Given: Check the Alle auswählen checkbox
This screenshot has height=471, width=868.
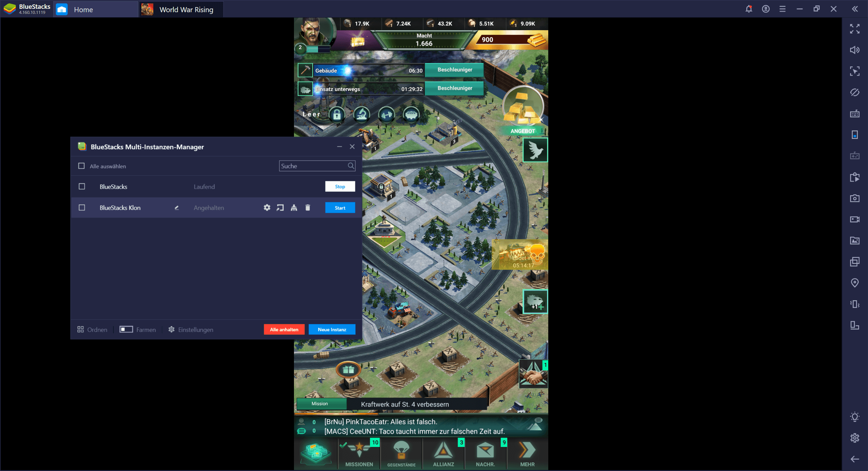Looking at the screenshot, I should pos(81,166).
